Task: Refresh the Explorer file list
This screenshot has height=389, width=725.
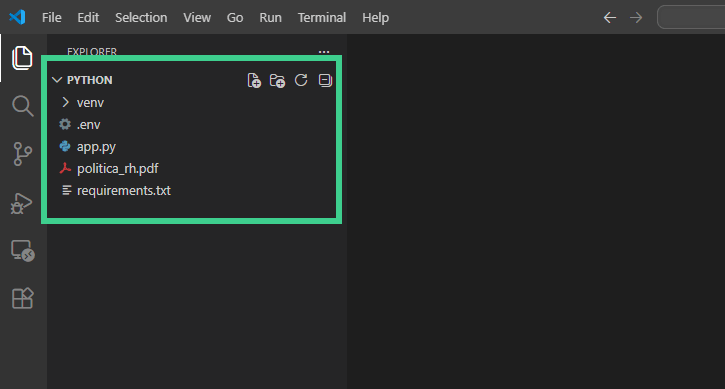Action: point(301,80)
